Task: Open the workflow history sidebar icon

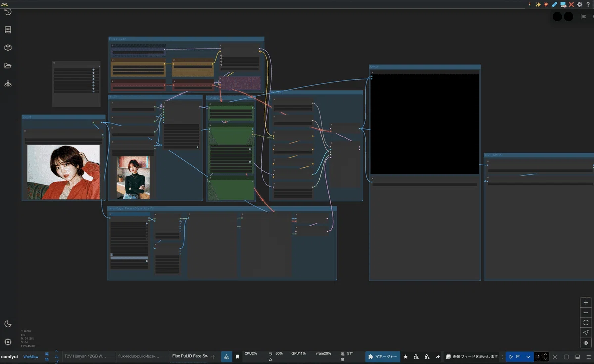Action: (8, 12)
